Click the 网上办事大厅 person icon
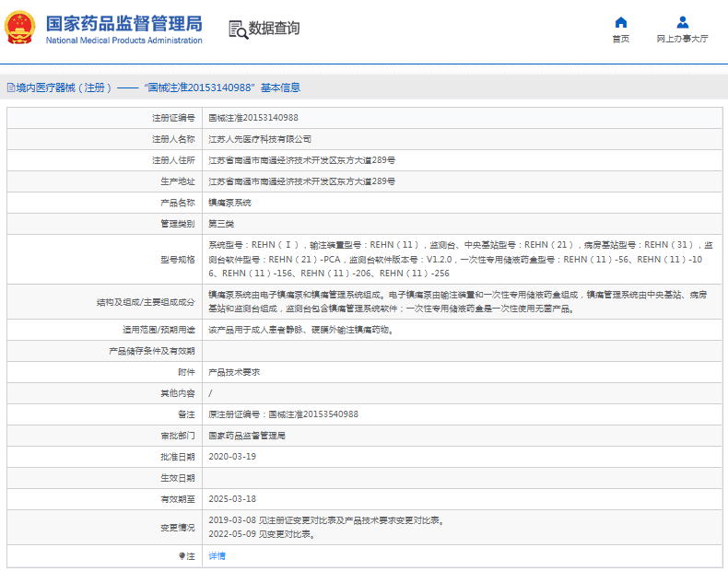This screenshot has width=728, height=571. tap(682, 22)
